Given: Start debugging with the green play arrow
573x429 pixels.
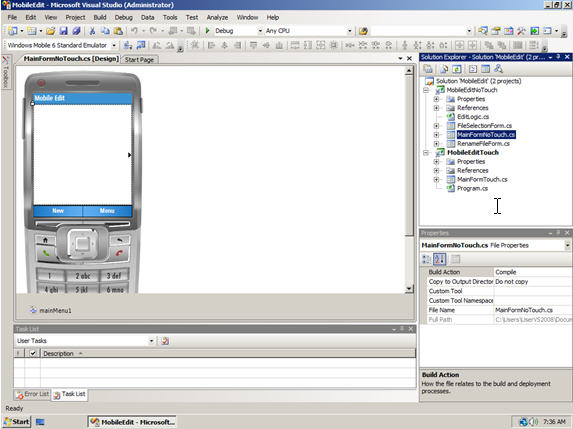Looking at the screenshot, I should click(x=207, y=31).
